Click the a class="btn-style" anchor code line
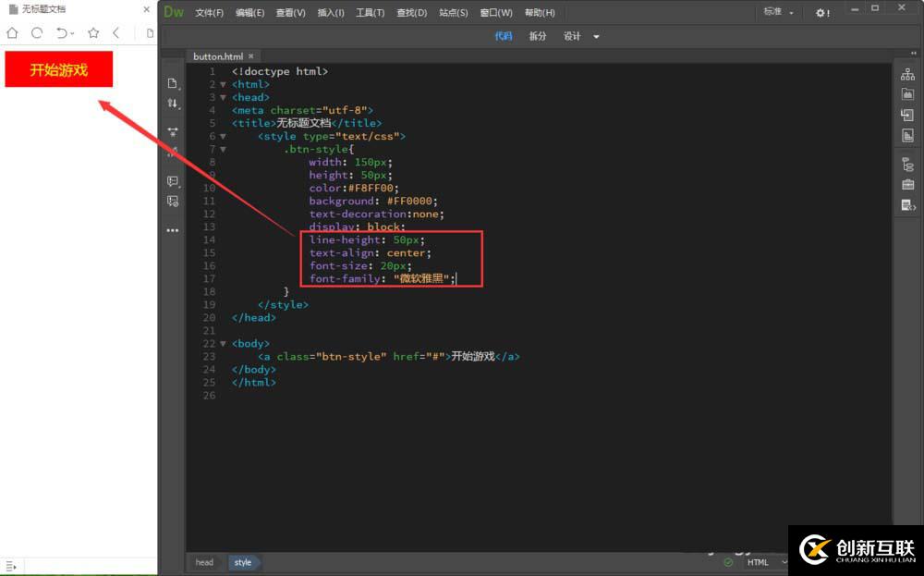This screenshot has width=924, height=576. pos(389,356)
